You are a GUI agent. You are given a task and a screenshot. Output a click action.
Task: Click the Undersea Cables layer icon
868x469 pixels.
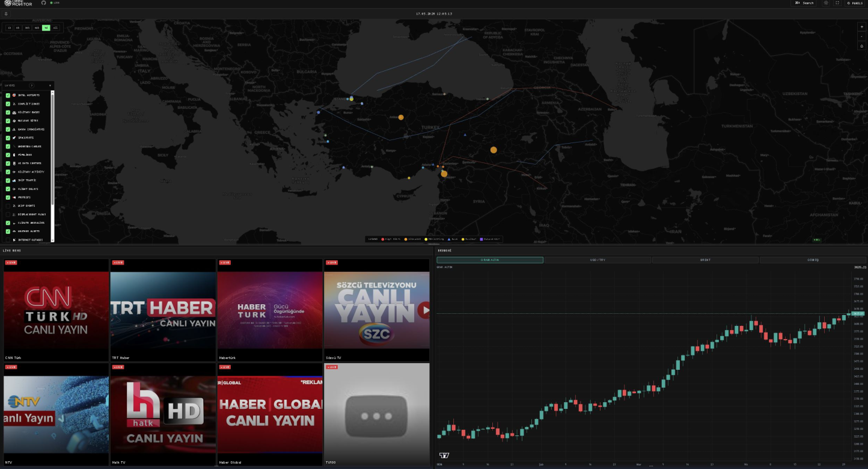tap(14, 146)
